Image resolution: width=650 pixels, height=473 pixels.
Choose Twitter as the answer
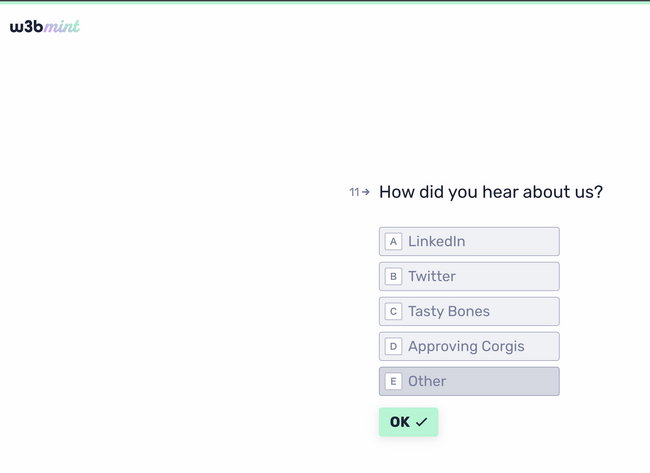(469, 276)
